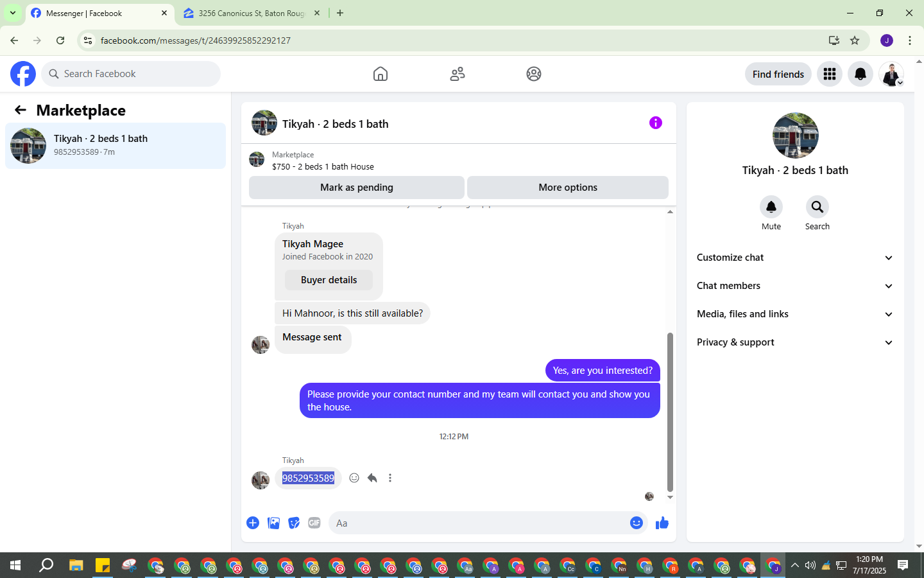Open the profile/groups circle icon in navigation
Image resolution: width=924 pixels, height=578 pixels.
click(534, 74)
